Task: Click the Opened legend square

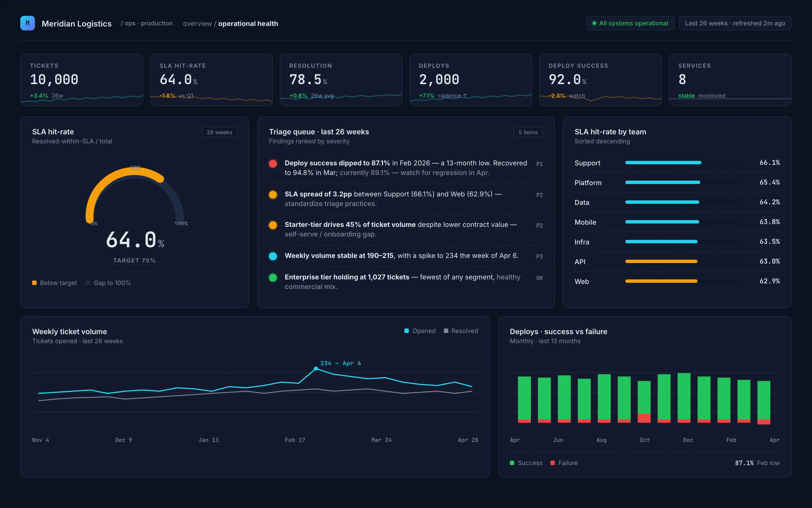Action: 406,331
